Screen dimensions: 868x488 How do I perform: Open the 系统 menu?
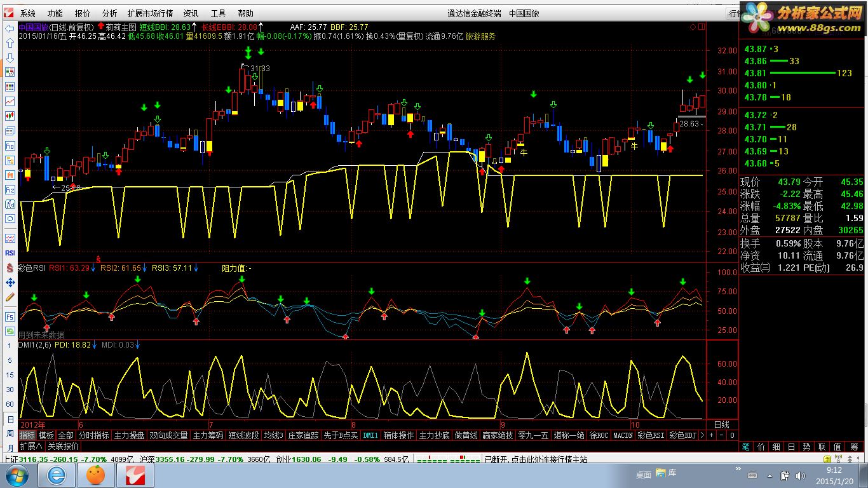coord(28,13)
